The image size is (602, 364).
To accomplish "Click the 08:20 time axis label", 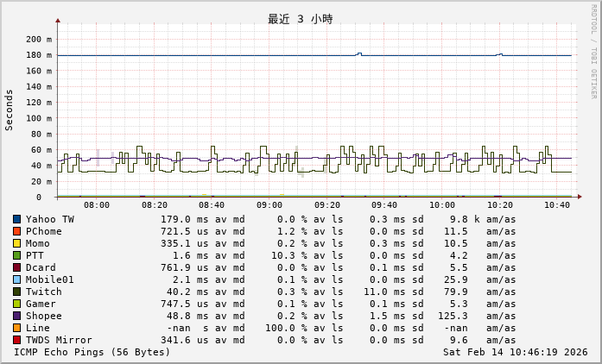I will coord(154,205).
